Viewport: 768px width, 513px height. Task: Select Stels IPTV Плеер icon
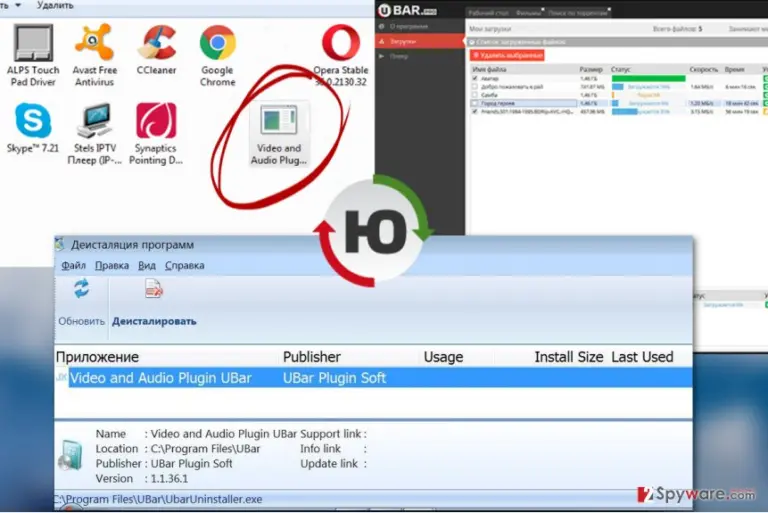tap(95, 121)
